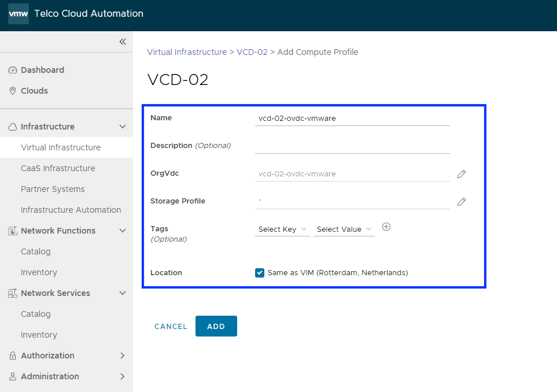Collapse the Network Services section
This screenshot has height=392, width=557.
click(122, 293)
